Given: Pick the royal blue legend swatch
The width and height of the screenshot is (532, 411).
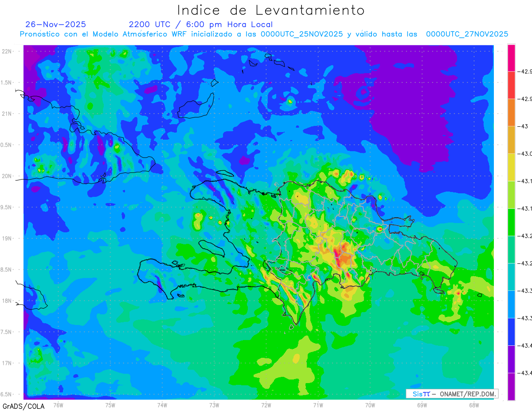Looking at the screenshot, I should coord(511,332).
